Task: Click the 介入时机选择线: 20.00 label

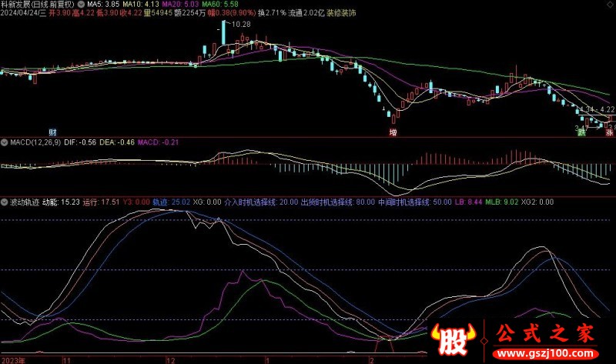Action: (x=261, y=202)
